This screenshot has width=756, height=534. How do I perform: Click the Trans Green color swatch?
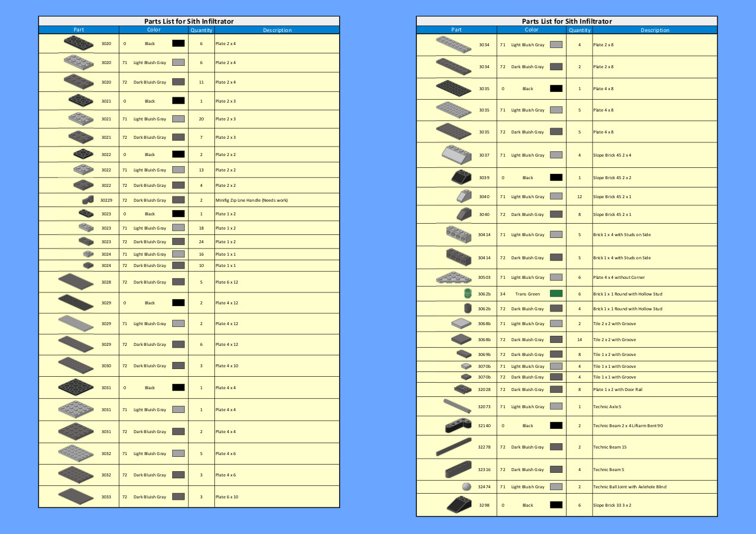(x=556, y=294)
